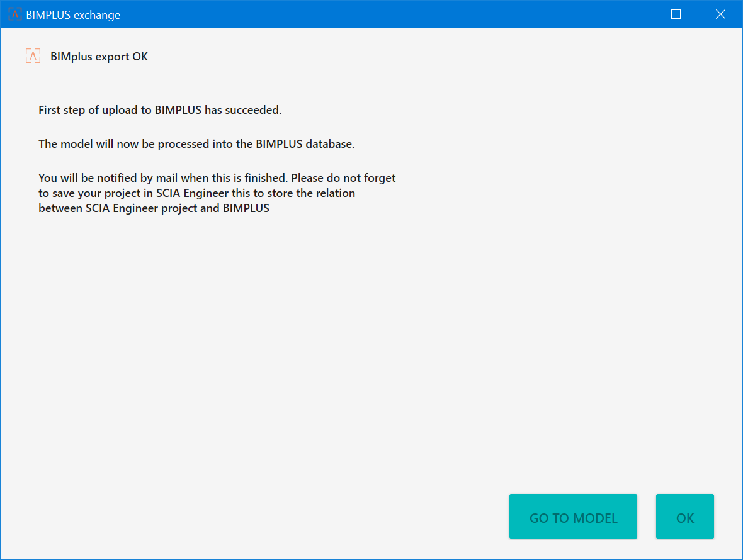Click the "BIMplus export OK" heading
The width and height of the screenshot is (743, 560).
(x=99, y=57)
